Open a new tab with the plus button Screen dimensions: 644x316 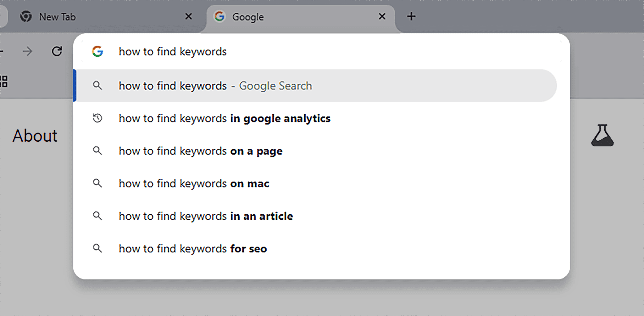click(x=411, y=16)
